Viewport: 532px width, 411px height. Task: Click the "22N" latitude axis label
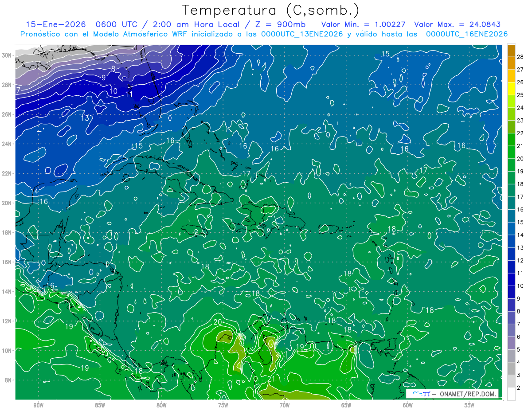[x=8, y=173]
